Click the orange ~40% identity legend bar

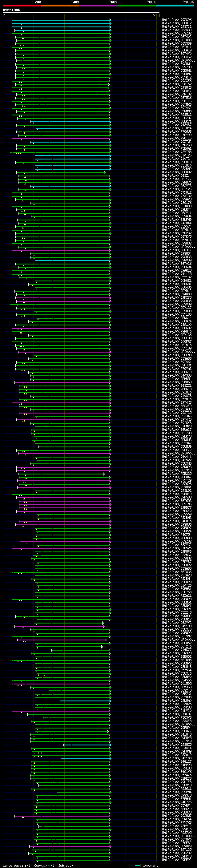(x=60, y=6)
